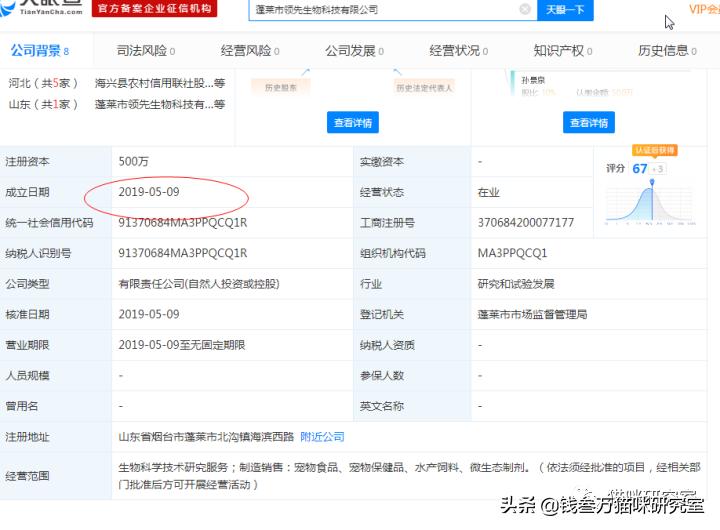Screen dimensions: 720x530
Task: Switch to the 知识产权 tab
Action: tap(562, 51)
